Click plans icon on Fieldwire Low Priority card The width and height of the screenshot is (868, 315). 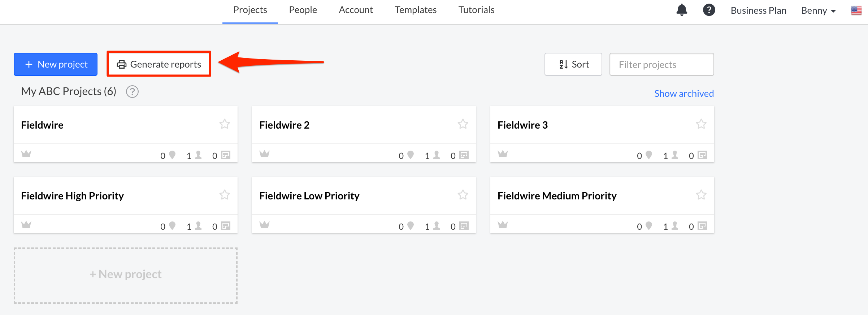click(464, 226)
